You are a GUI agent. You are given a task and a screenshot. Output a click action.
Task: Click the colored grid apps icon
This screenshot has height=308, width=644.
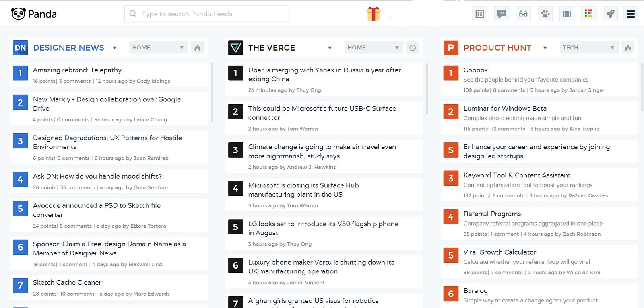tap(588, 14)
